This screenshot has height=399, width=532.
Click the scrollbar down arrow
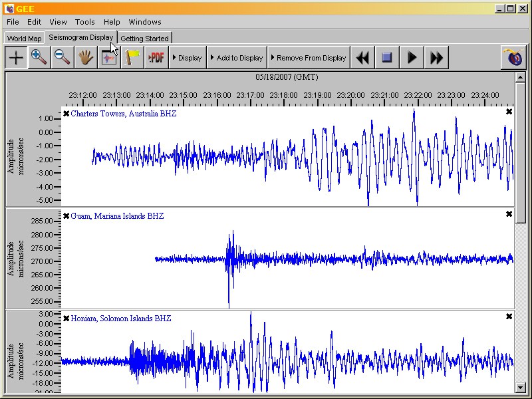(520, 387)
